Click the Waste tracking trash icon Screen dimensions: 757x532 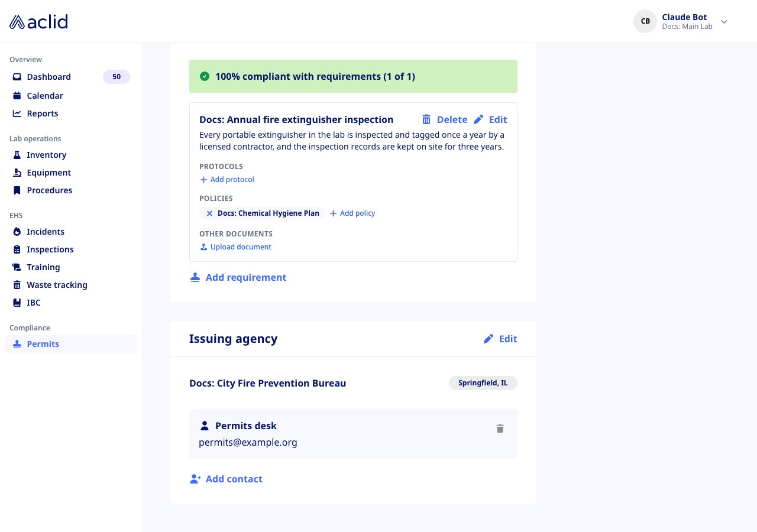click(x=17, y=285)
